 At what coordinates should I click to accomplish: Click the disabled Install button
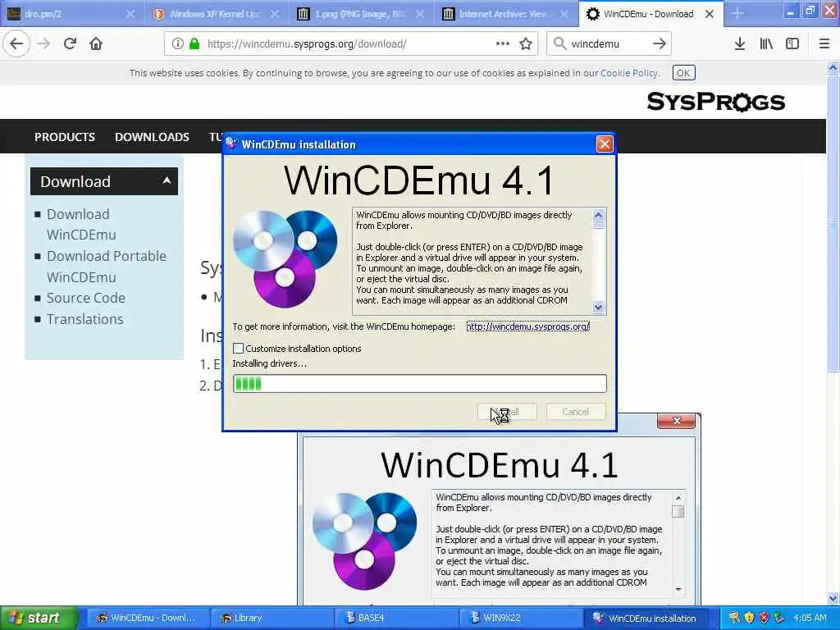(x=507, y=412)
